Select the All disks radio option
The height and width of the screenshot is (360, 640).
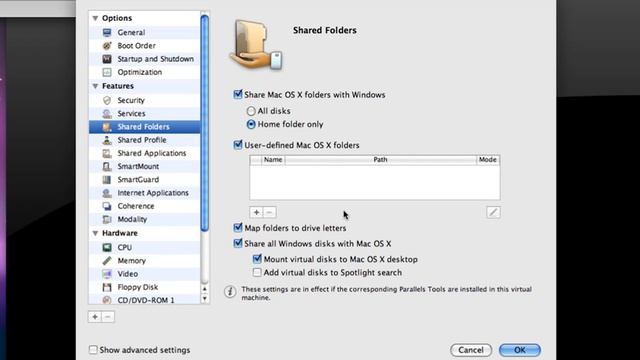(251, 111)
